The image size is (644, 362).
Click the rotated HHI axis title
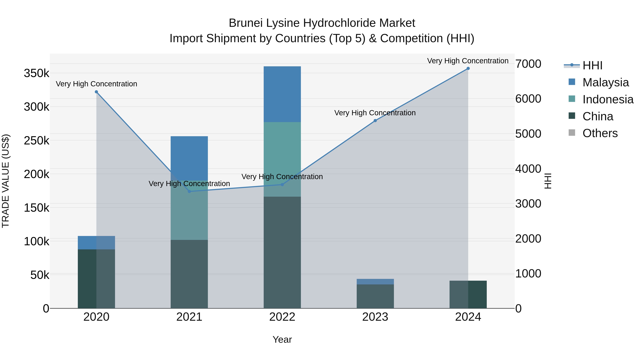548,181
